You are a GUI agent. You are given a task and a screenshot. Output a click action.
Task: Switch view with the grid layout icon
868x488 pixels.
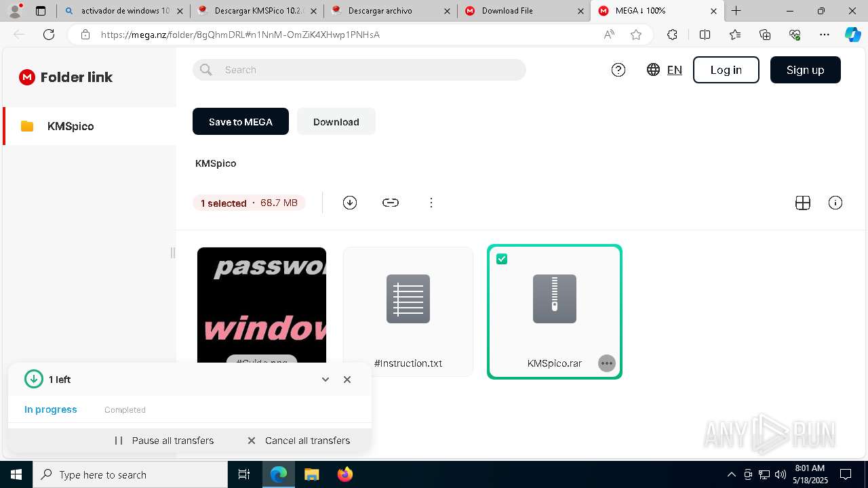pos(803,203)
